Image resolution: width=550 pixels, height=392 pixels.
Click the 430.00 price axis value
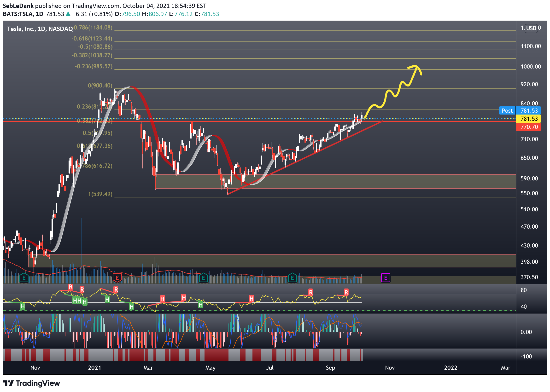click(x=529, y=246)
